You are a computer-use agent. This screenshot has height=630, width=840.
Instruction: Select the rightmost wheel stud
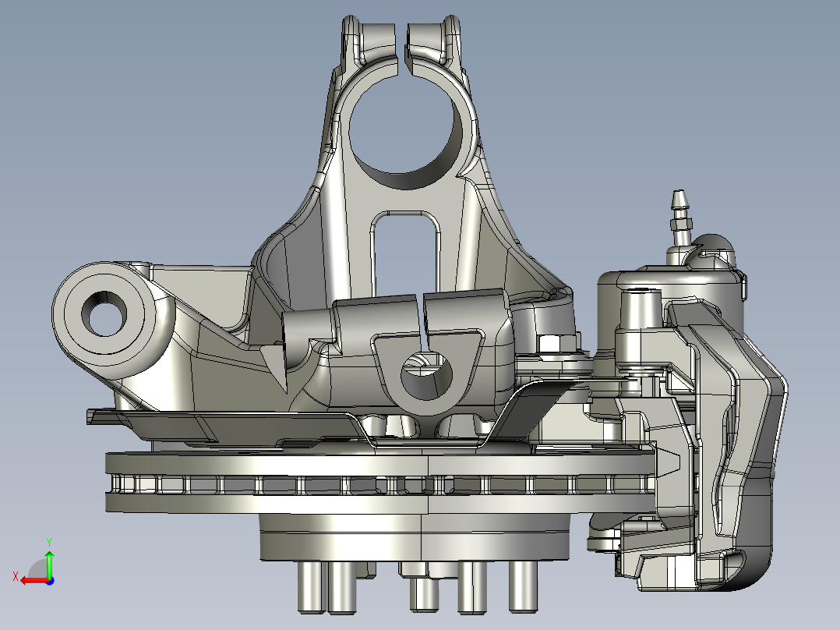point(523,586)
